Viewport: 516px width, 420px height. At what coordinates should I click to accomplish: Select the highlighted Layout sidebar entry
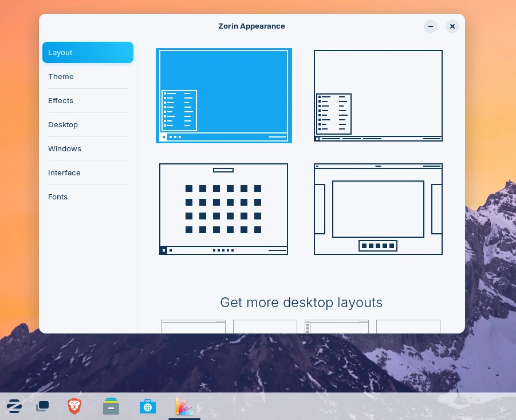click(x=60, y=52)
